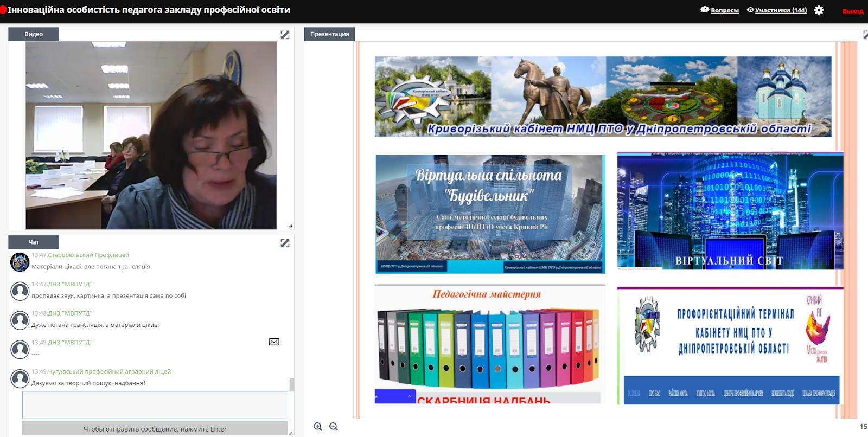The image size is (868, 437).
Task: Click the envelope private message icon
Action: click(274, 342)
